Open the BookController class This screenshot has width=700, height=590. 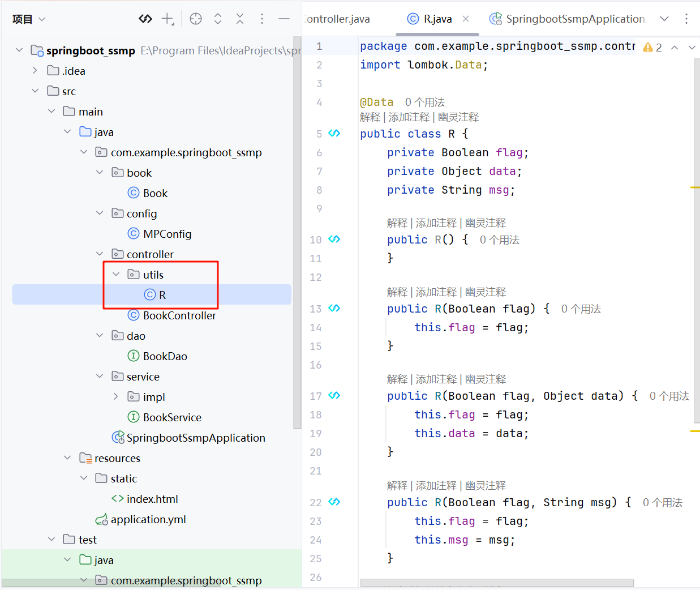click(172, 315)
